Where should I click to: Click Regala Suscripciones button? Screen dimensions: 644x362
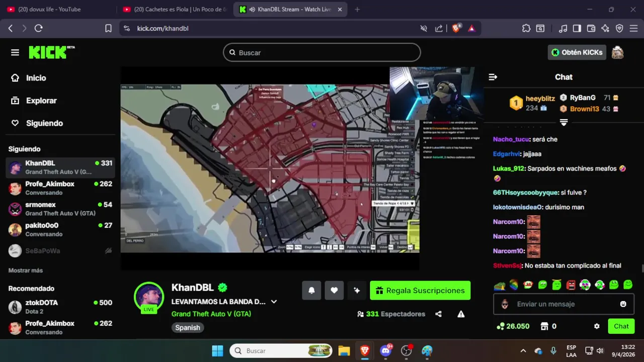pyautogui.click(x=420, y=290)
